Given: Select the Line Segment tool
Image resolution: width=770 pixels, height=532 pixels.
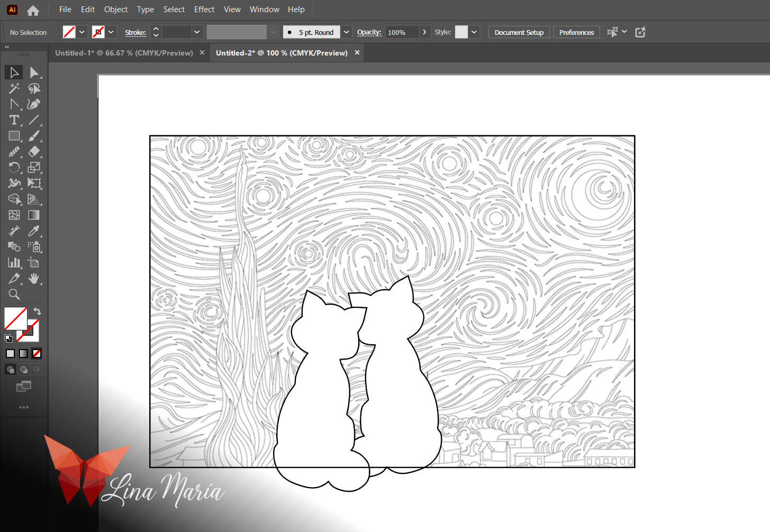Looking at the screenshot, I should tap(34, 120).
